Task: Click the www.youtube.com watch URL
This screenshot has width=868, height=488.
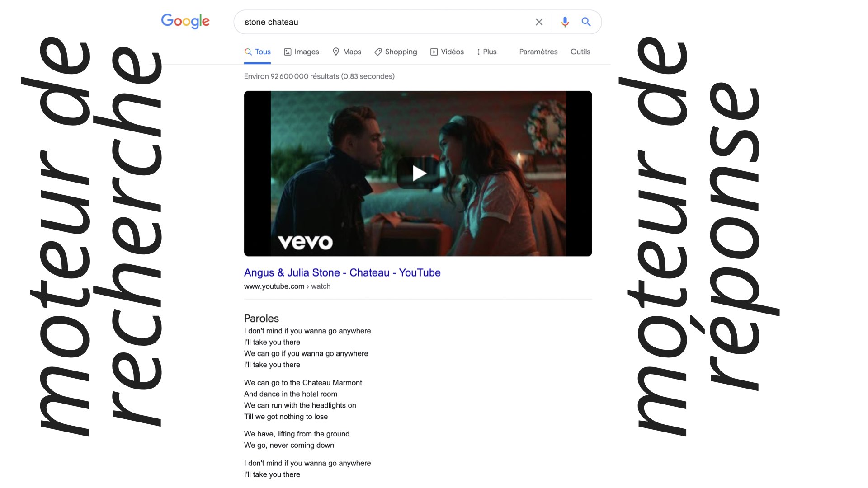Action: [287, 286]
